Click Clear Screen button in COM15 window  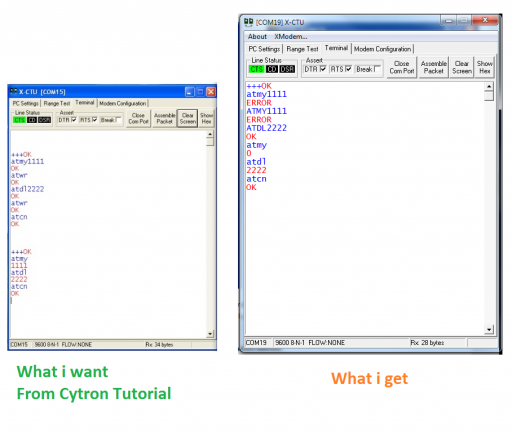[188, 118]
